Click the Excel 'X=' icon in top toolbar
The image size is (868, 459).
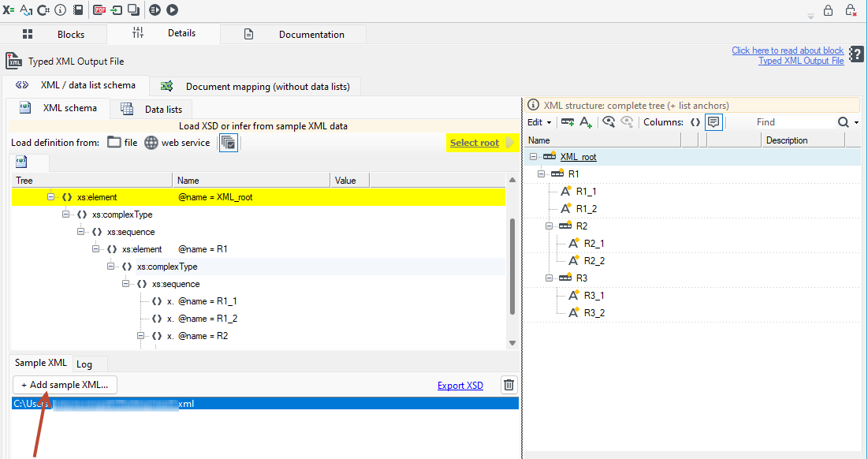[x=9, y=10]
